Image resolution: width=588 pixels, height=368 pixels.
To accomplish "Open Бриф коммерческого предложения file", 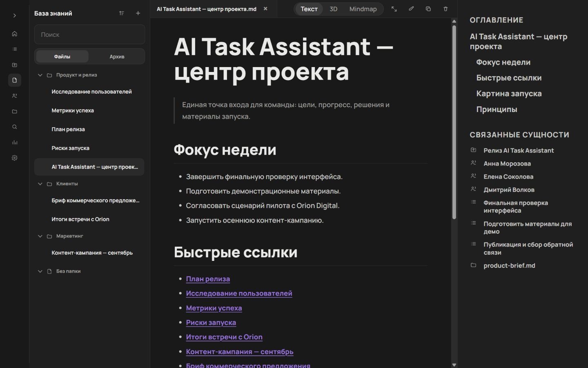I will pyautogui.click(x=95, y=200).
